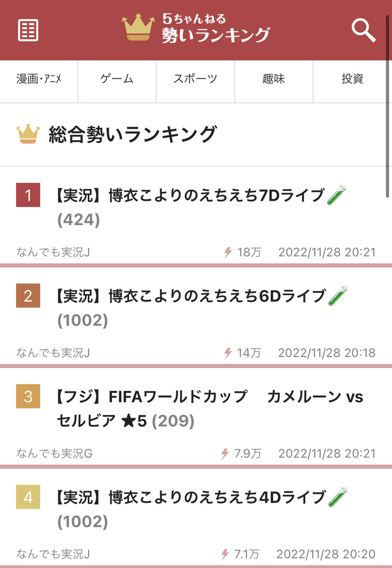Select the rank 2 number badge
This screenshot has width=392, height=568.
point(28,296)
